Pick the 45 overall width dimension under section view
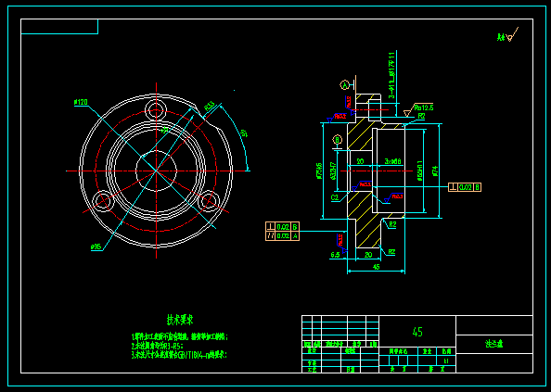Image resolution: width=551 pixels, height=392 pixels. pos(376,267)
